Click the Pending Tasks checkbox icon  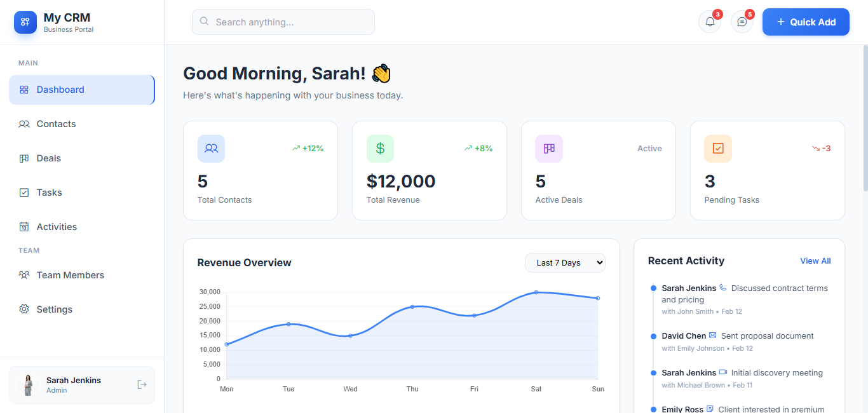point(718,149)
